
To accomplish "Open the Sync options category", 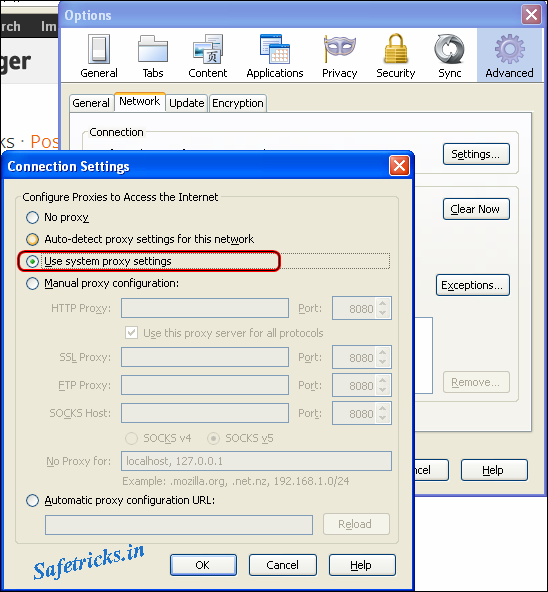I will click(x=449, y=56).
